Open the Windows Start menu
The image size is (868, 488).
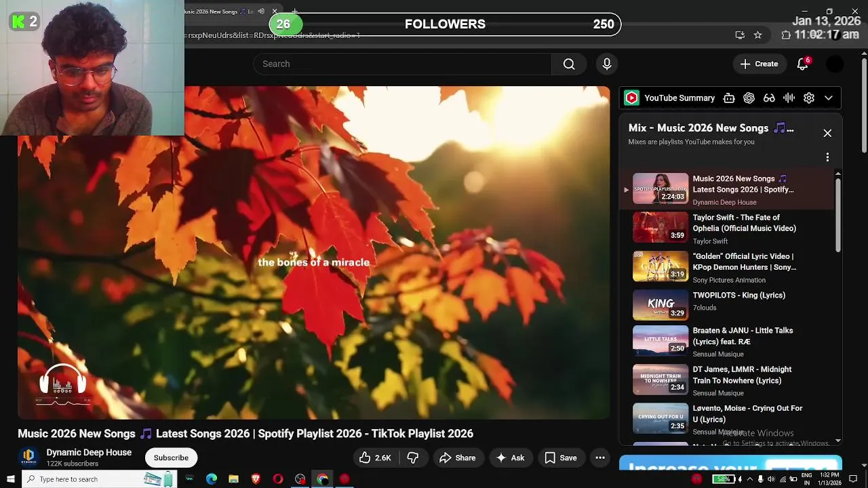coord(10,479)
